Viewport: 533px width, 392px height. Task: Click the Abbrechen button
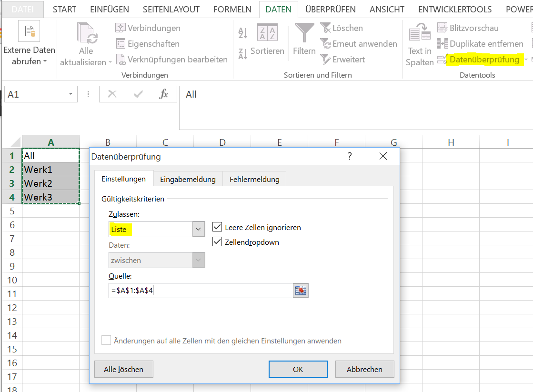click(365, 369)
